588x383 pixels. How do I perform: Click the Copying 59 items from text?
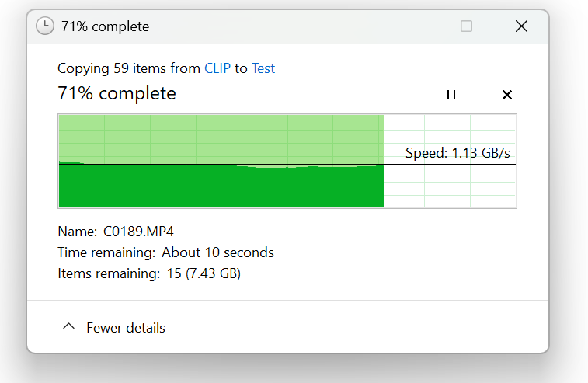click(129, 68)
